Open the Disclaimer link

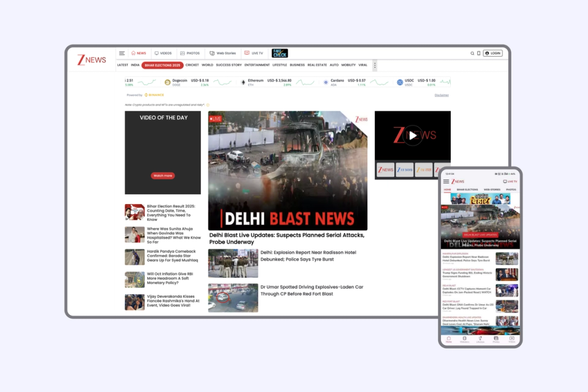click(442, 95)
